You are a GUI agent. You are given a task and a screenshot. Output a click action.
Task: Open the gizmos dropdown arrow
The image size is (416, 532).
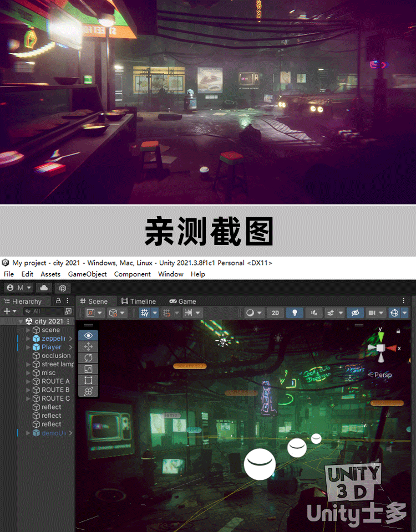pos(404,313)
